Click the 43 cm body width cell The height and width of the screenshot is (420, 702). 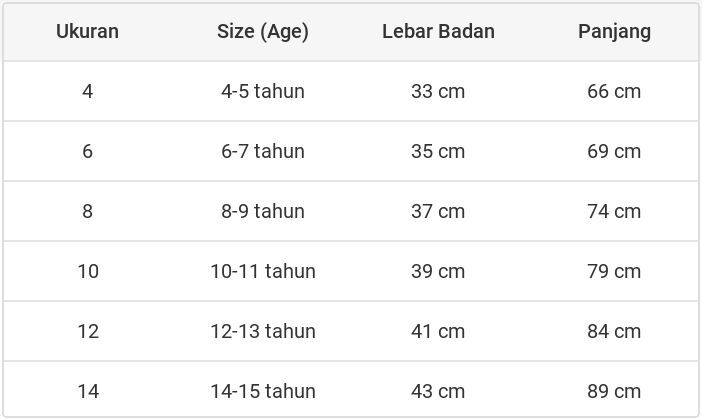point(438,391)
